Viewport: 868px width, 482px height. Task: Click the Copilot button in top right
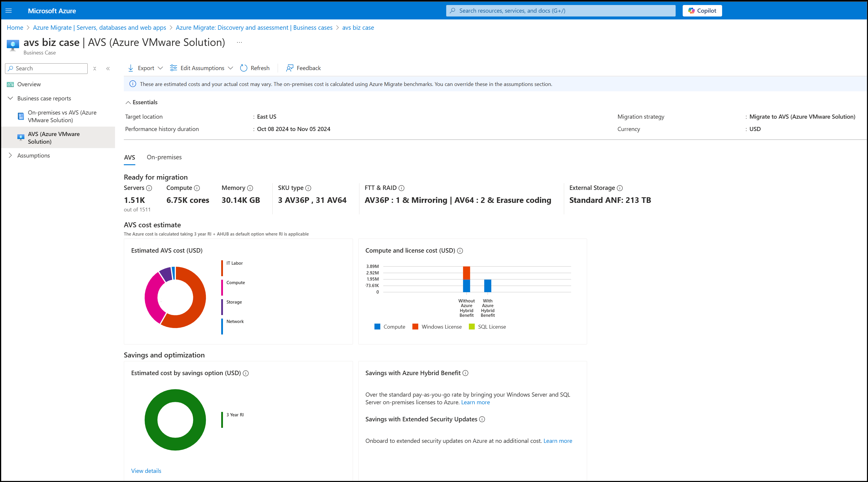point(702,10)
